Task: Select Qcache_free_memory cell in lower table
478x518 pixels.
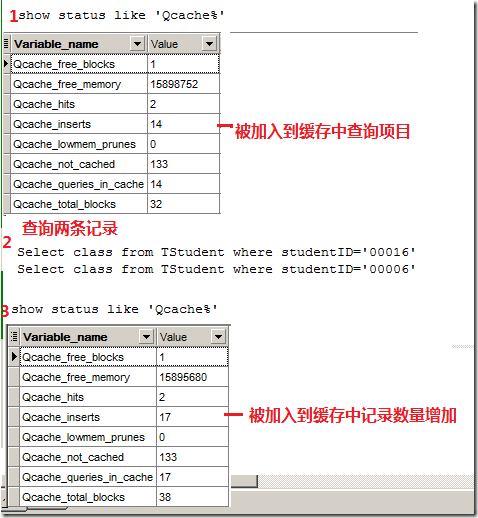Action: [x=88, y=377]
